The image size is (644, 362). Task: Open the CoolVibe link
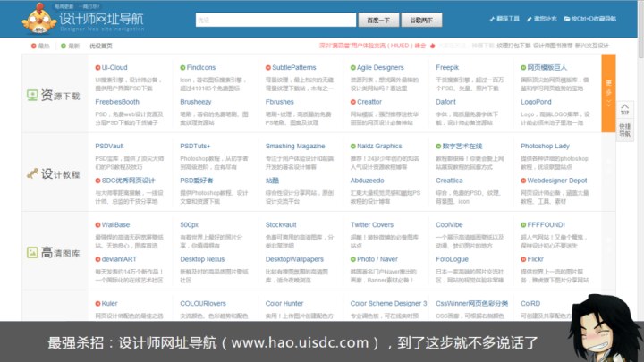[x=449, y=225]
